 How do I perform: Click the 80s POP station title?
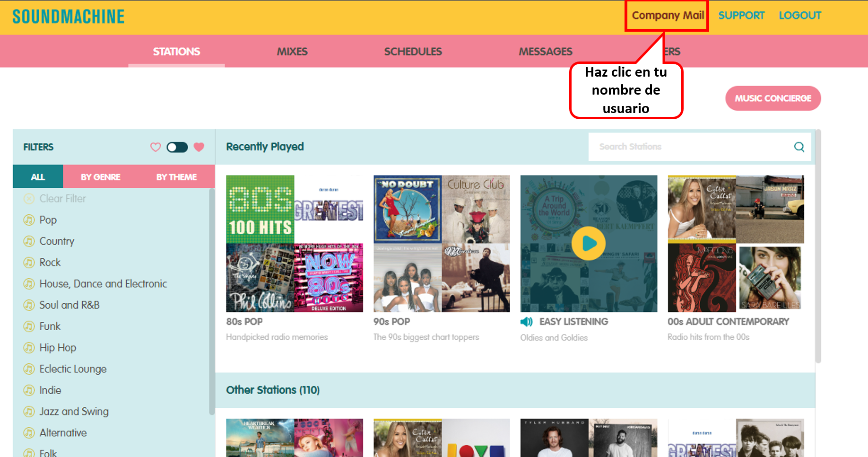pos(244,322)
